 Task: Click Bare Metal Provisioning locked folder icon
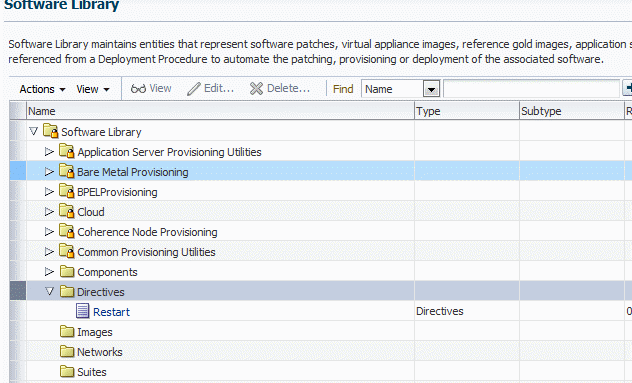click(x=67, y=171)
